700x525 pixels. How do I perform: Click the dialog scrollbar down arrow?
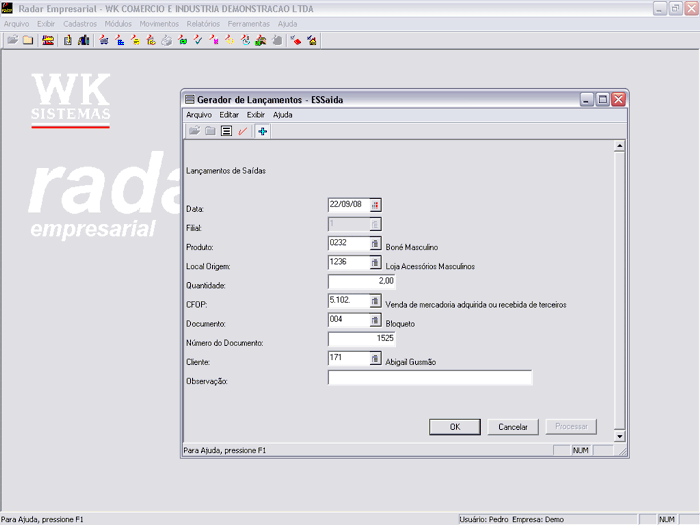click(619, 437)
